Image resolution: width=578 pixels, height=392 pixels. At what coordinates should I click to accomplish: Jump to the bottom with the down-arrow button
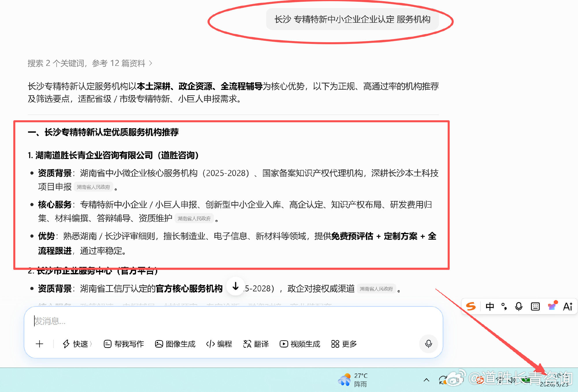236,286
